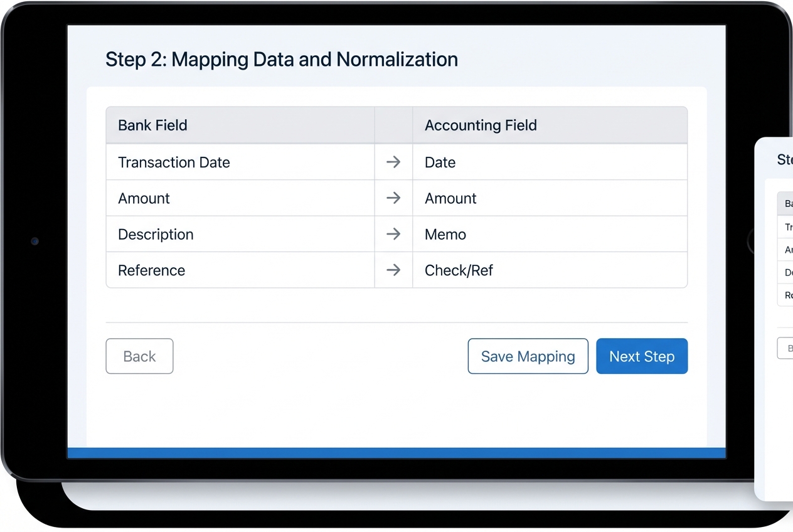This screenshot has width=793, height=532.
Task: Click the arrow mapping Description to Memo
Action: 393,234
